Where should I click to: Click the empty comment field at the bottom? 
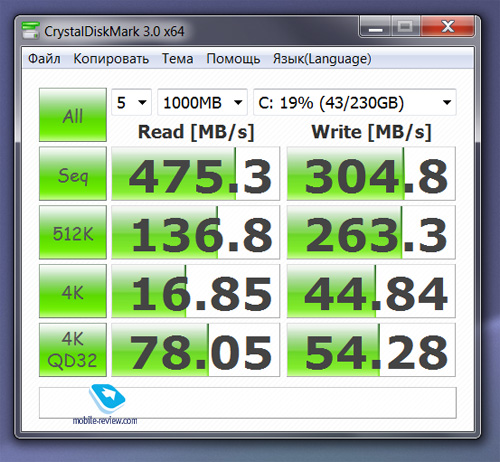tap(248, 403)
